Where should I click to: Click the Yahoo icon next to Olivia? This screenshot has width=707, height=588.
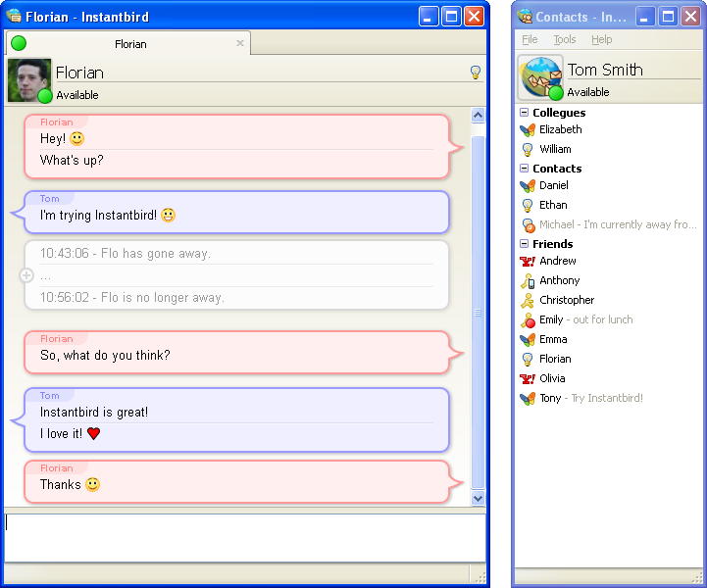point(528,379)
